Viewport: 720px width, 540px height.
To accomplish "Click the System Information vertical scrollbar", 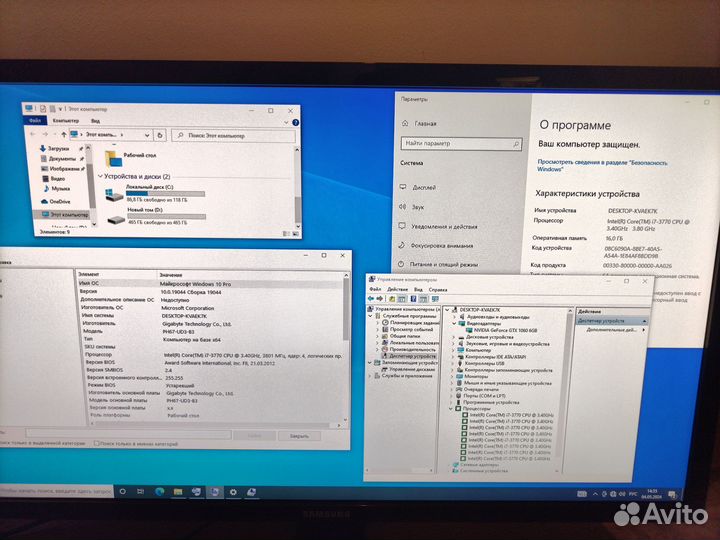I will click(x=346, y=347).
